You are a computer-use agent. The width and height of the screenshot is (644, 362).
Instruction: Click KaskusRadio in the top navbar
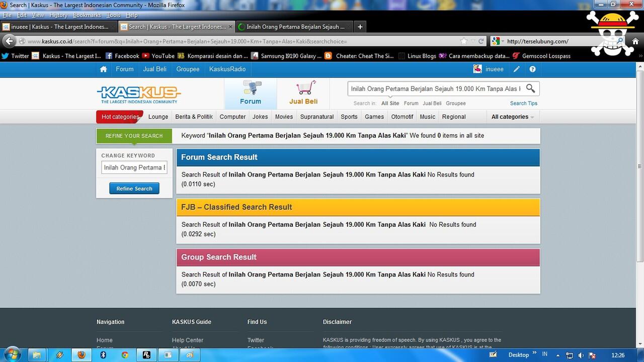pyautogui.click(x=227, y=69)
